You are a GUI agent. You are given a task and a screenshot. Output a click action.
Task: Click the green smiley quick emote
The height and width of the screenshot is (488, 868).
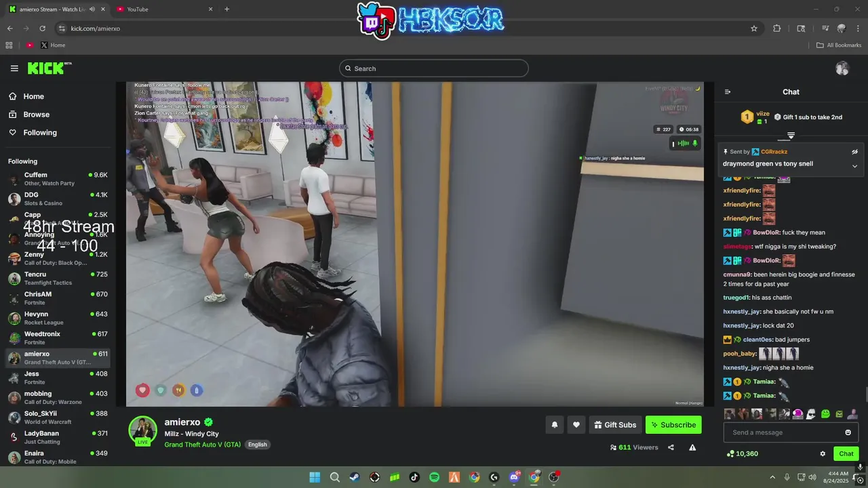click(825, 413)
